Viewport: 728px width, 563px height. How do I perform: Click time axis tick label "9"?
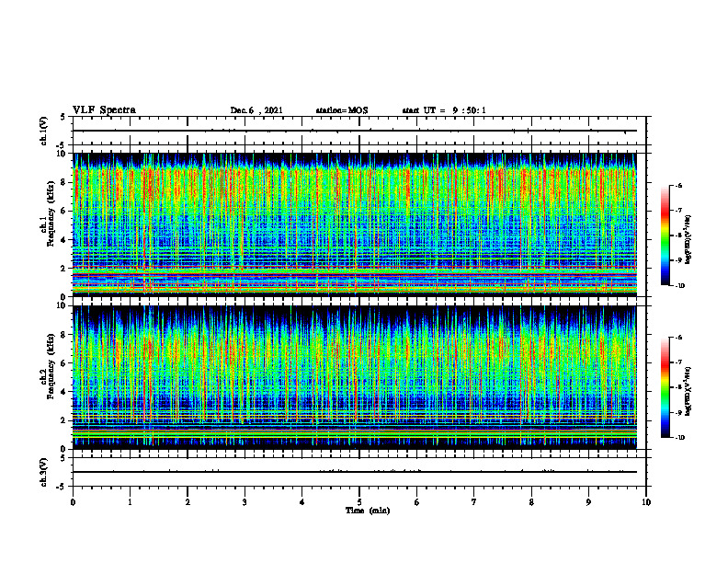coord(588,502)
